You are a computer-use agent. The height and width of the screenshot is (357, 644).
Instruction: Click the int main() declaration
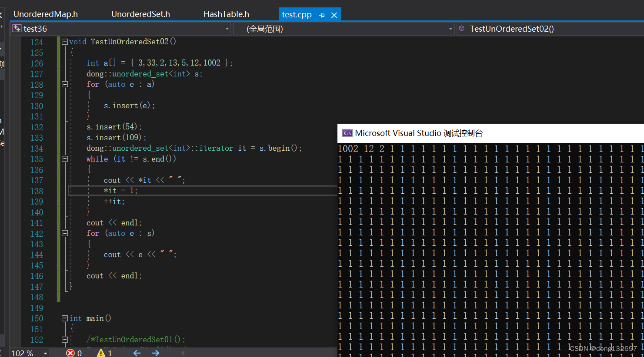90,318
